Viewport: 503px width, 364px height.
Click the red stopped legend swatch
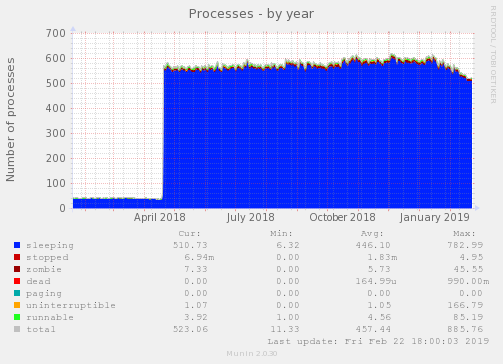(x=17, y=257)
